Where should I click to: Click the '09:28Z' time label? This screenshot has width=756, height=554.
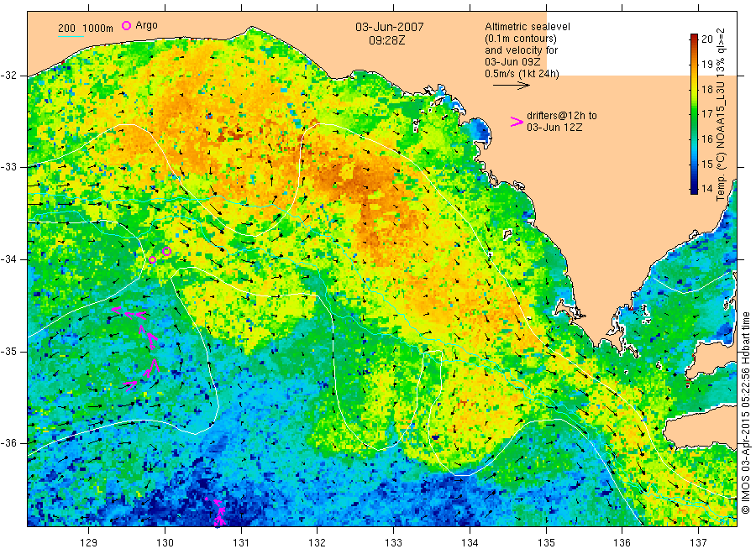point(387,40)
